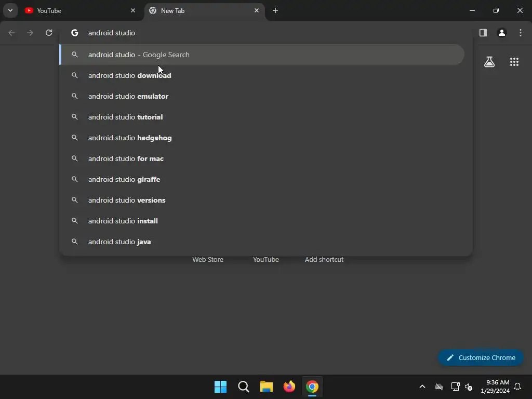Click search icon beside android studio java
Viewport: 532px width, 399px height.
point(75,242)
